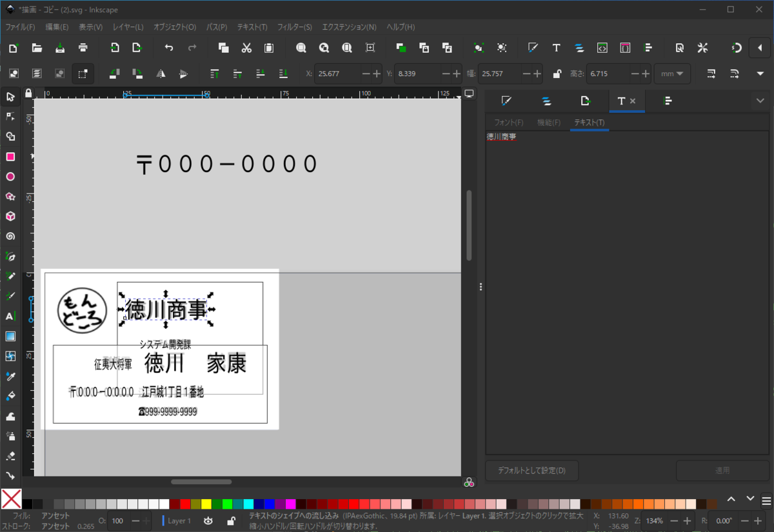Open a file with the folder icon

[x=37, y=48]
